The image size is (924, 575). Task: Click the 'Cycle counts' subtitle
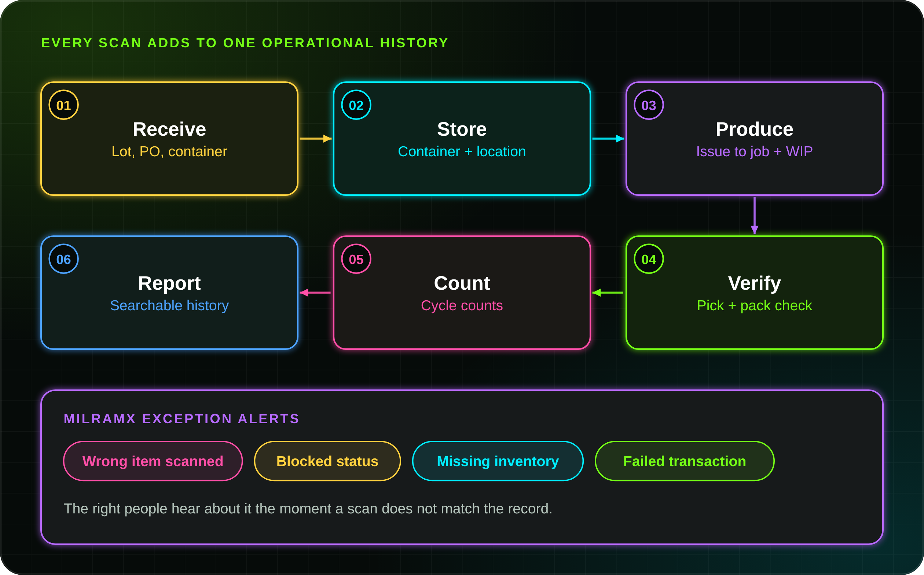462,306
